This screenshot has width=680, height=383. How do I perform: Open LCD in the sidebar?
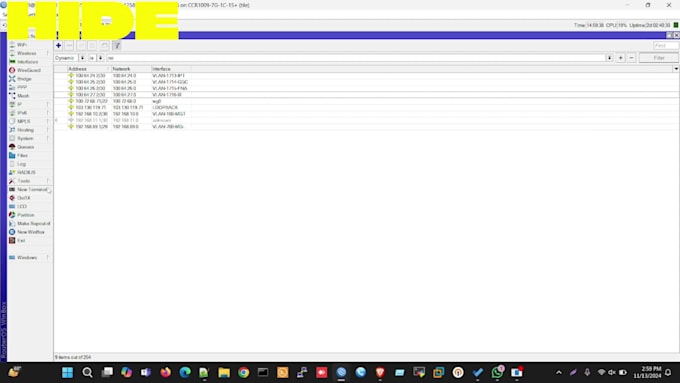[x=22, y=206]
